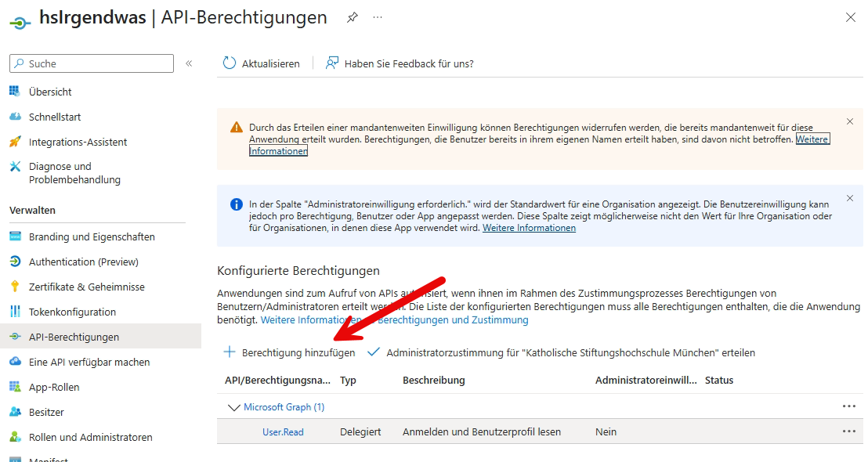Image resolution: width=868 pixels, height=462 pixels.
Task: Open more options for User.Read row
Action: (848, 431)
